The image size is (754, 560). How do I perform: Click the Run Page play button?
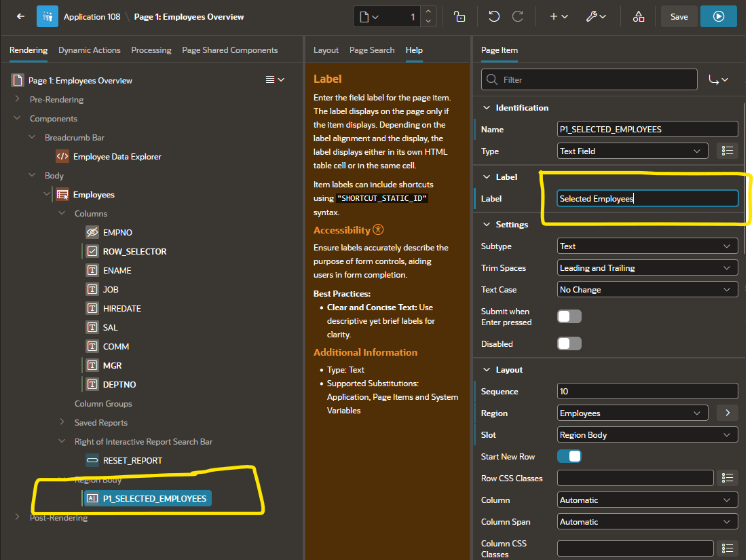coord(719,16)
